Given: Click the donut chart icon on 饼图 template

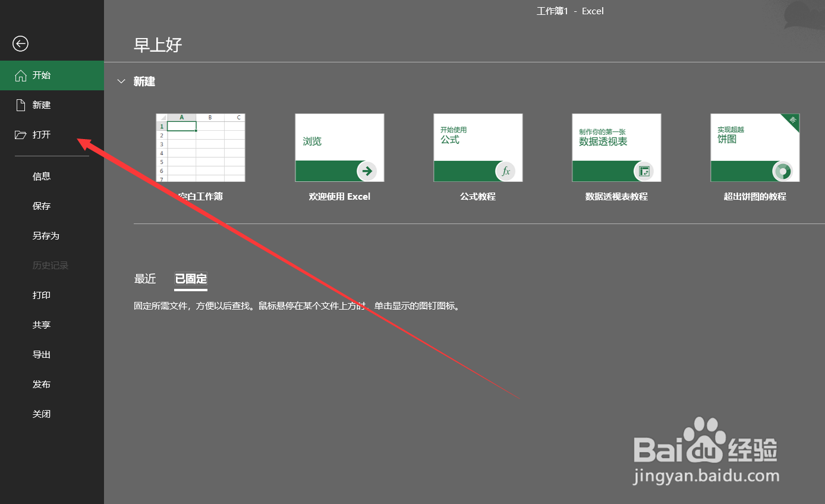Looking at the screenshot, I should 783,171.
